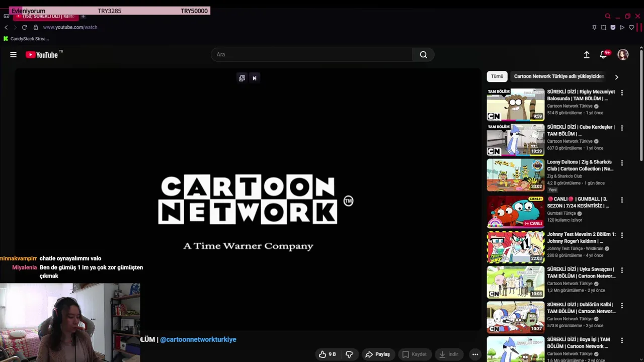Open the YouTube hamburger guide menu
Viewport: 644px width, 362px height.
click(13, 55)
